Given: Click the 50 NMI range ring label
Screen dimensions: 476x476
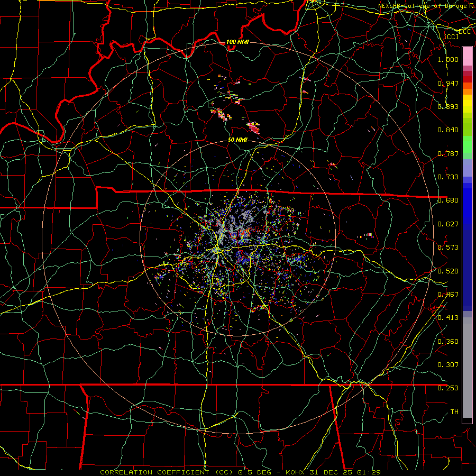Looking at the screenshot, I should [237, 140].
